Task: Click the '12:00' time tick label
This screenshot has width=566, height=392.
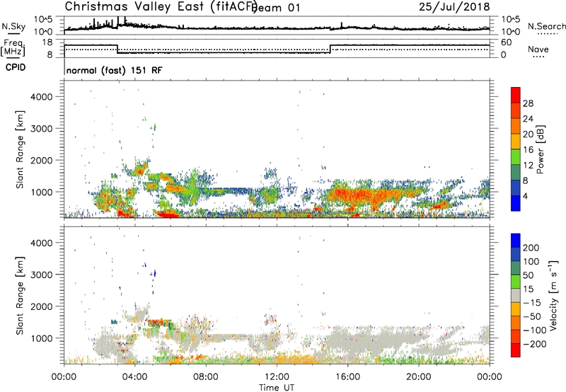Action: [277, 377]
